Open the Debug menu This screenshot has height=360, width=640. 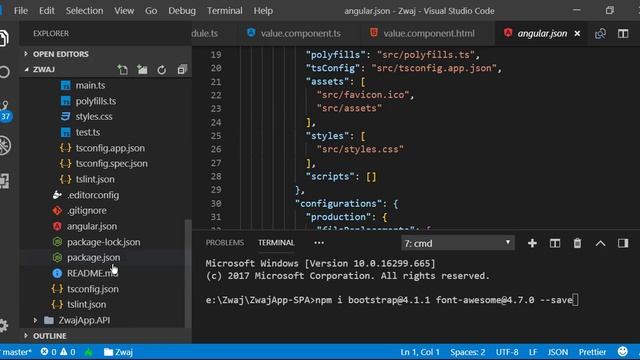(182, 11)
